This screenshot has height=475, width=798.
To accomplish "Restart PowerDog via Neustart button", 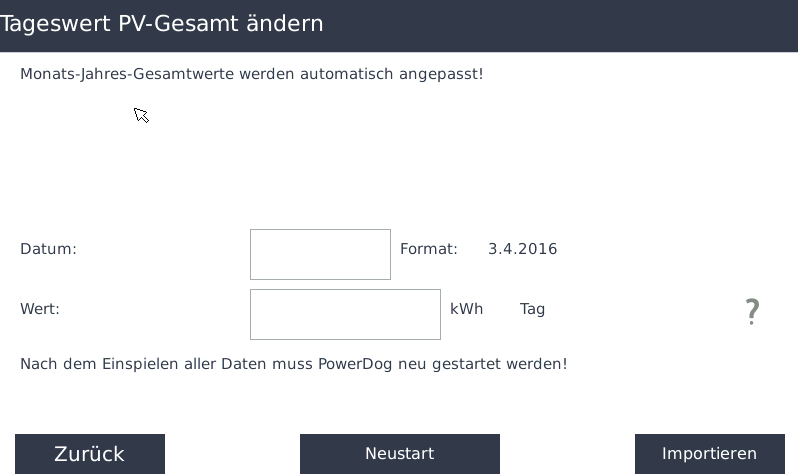I will click(400, 454).
